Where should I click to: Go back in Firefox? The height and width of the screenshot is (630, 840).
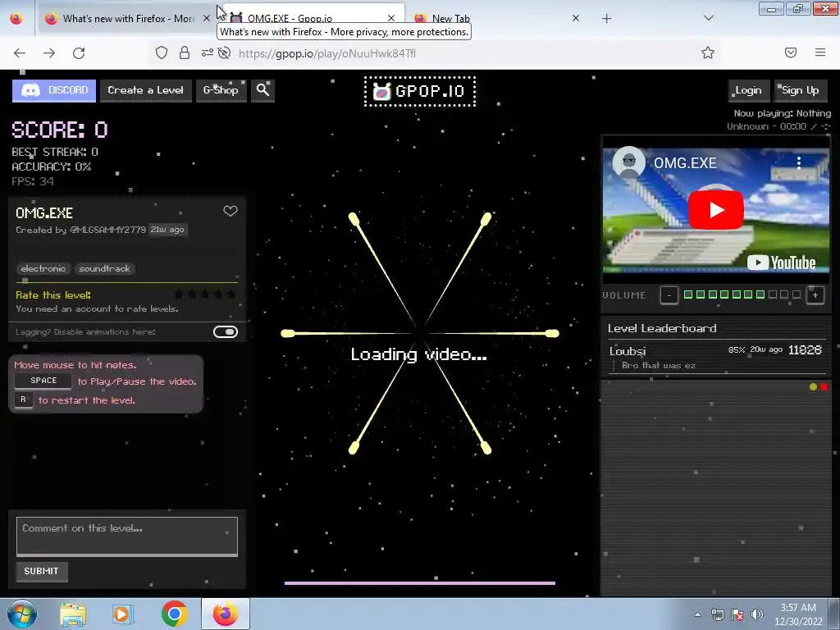tap(20, 53)
